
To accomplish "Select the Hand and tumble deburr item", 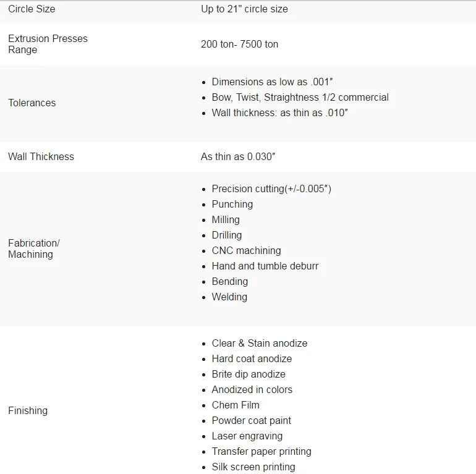I will (265, 266).
